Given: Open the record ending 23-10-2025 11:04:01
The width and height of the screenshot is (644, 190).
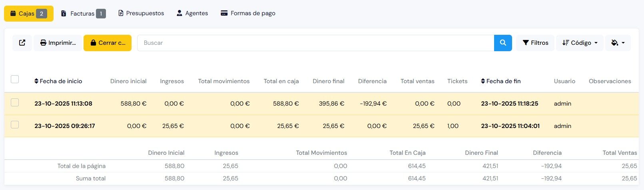Looking at the screenshot, I should pos(510,126).
